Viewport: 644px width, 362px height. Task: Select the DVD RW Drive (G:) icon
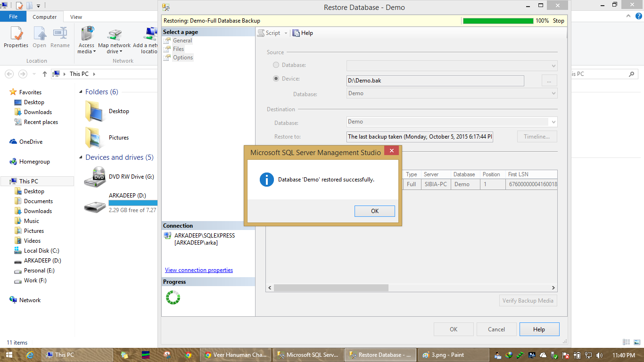click(95, 177)
